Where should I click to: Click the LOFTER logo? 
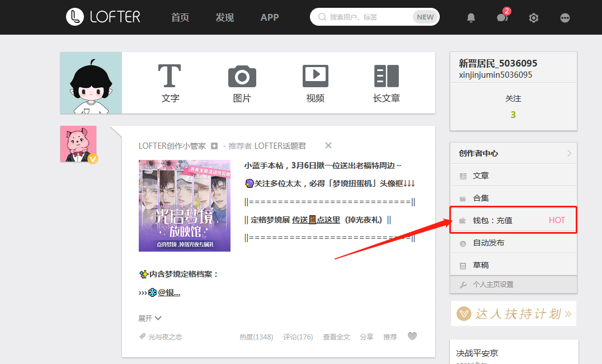pyautogui.click(x=103, y=17)
